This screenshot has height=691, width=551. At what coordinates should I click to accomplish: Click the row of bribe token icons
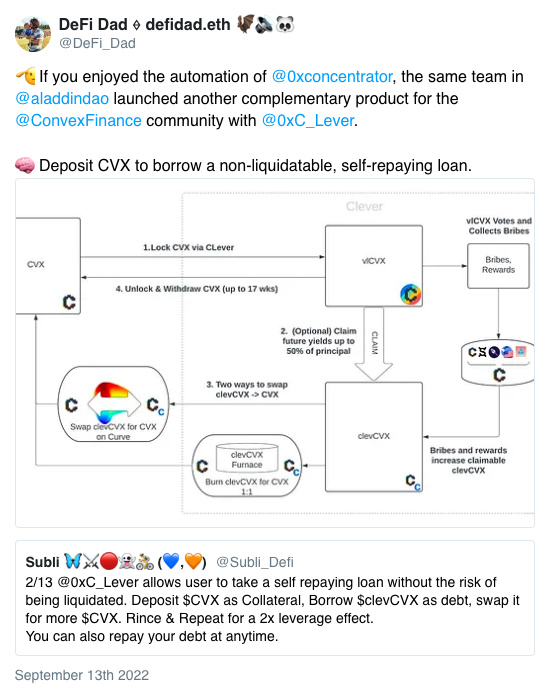[x=498, y=352]
